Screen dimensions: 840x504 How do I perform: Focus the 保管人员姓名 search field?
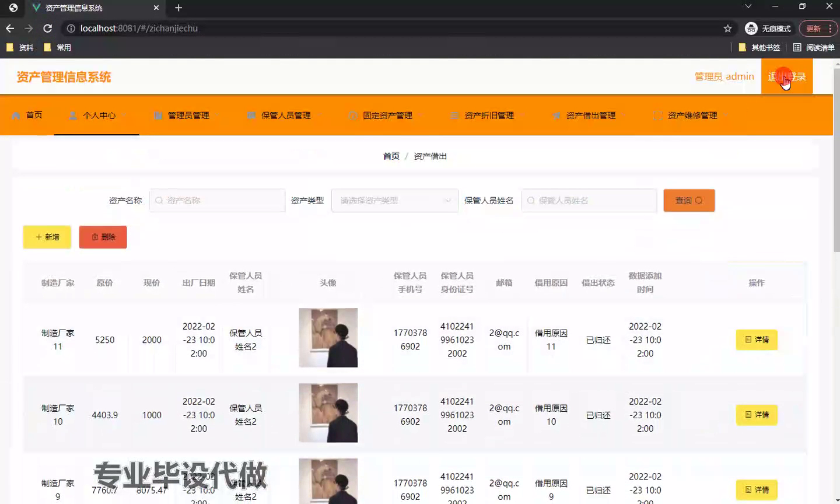coord(589,200)
